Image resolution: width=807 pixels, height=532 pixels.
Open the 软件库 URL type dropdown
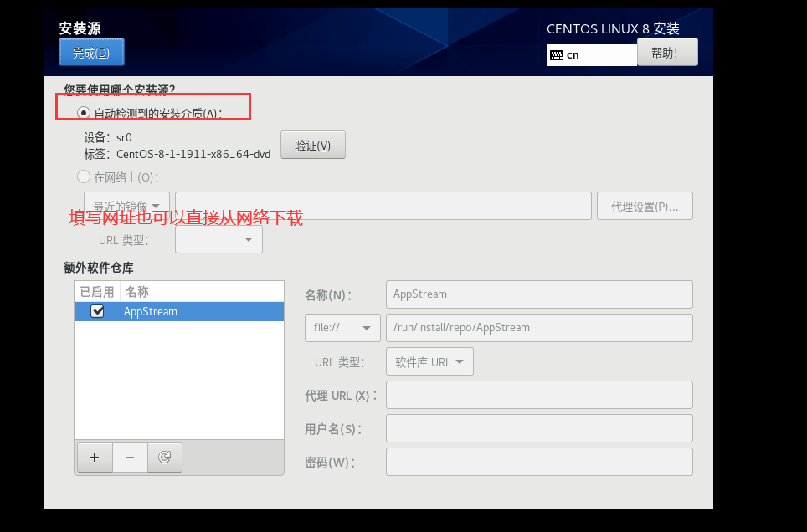coord(429,361)
